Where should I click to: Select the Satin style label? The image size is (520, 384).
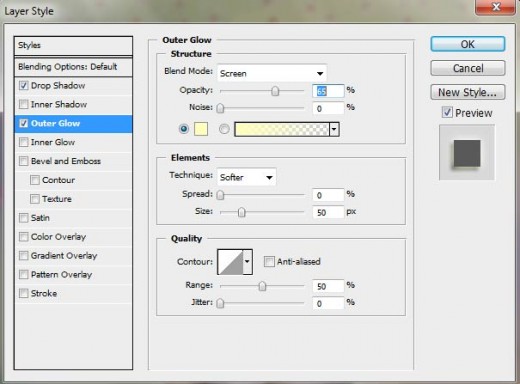coord(40,218)
